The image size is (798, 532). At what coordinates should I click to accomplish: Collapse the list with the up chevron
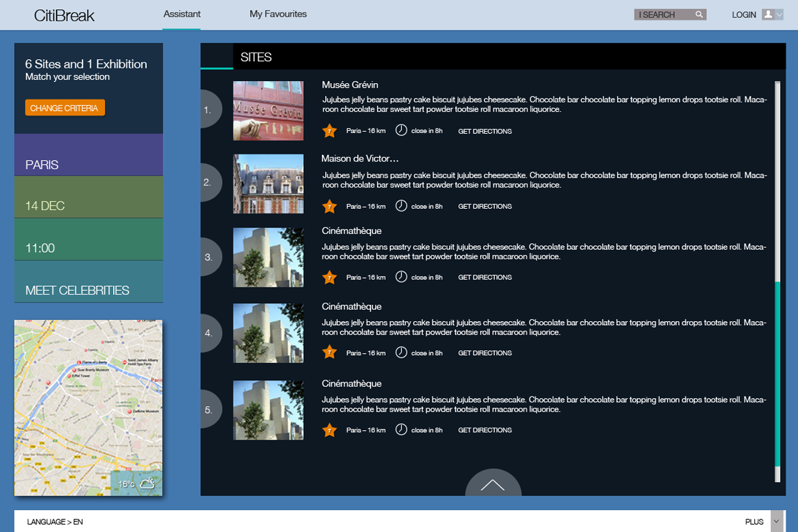[493, 483]
